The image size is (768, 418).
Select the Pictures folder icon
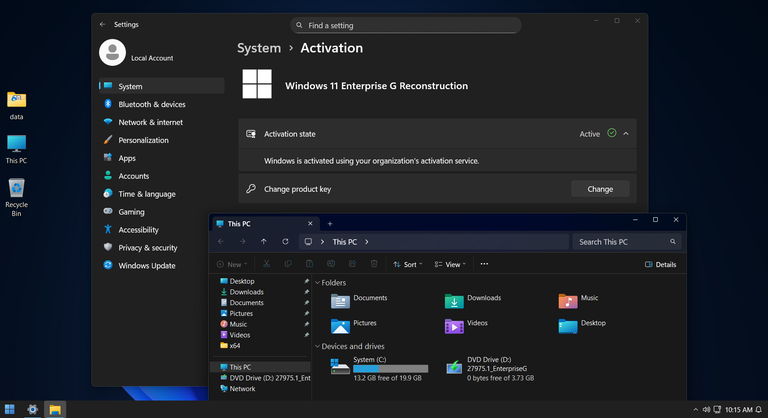340,326
